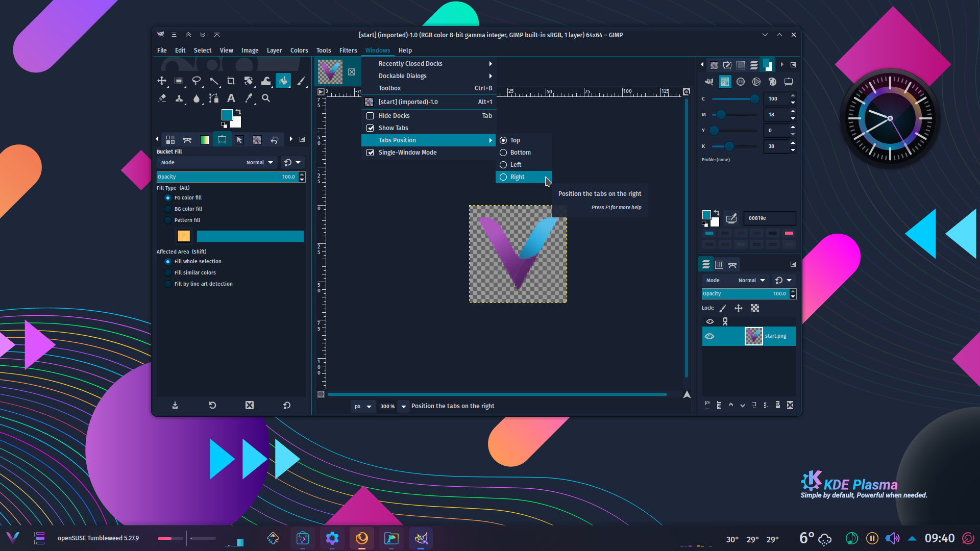This screenshot has width=980, height=551.
Task: Select the Eraser tool
Action: (162, 98)
